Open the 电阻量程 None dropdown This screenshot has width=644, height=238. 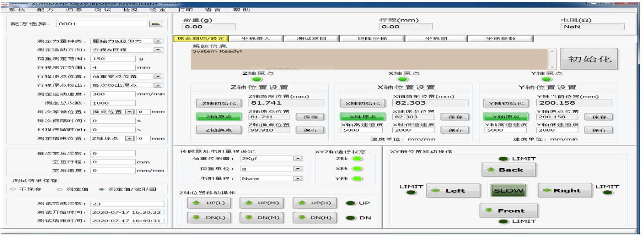click(x=298, y=178)
